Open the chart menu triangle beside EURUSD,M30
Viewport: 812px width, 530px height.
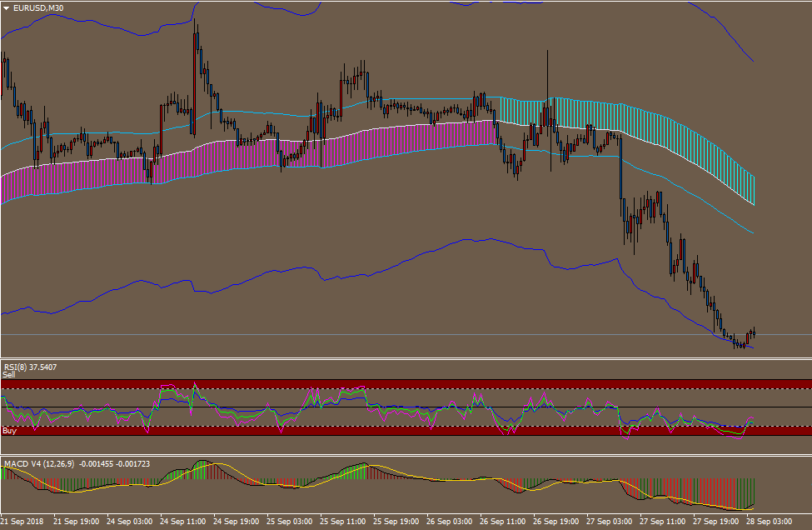(x=7, y=7)
